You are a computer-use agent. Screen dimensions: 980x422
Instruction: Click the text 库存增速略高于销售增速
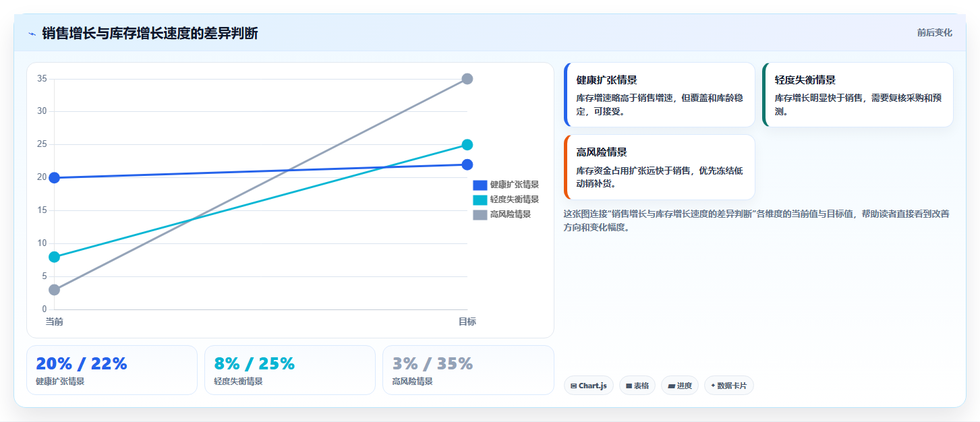point(625,98)
